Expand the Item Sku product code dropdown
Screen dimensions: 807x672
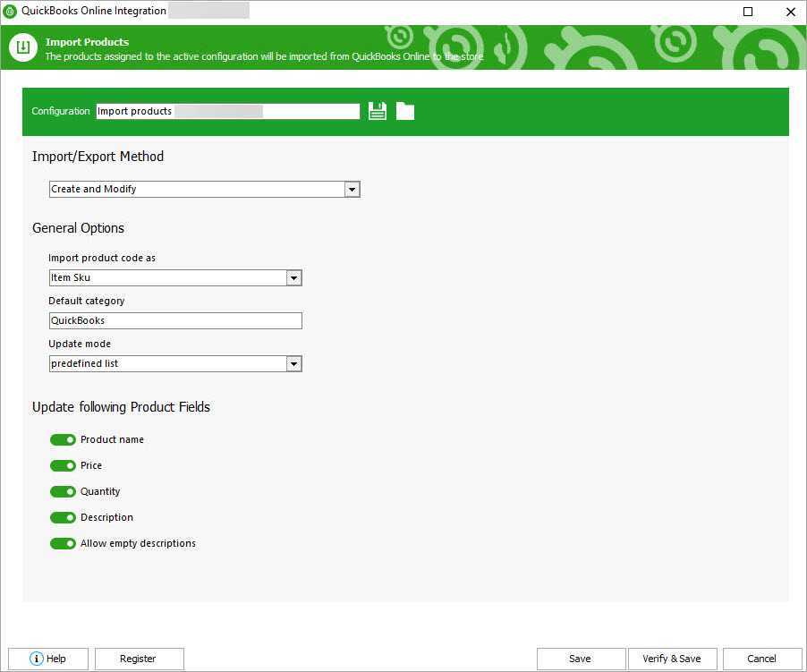(293, 278)
